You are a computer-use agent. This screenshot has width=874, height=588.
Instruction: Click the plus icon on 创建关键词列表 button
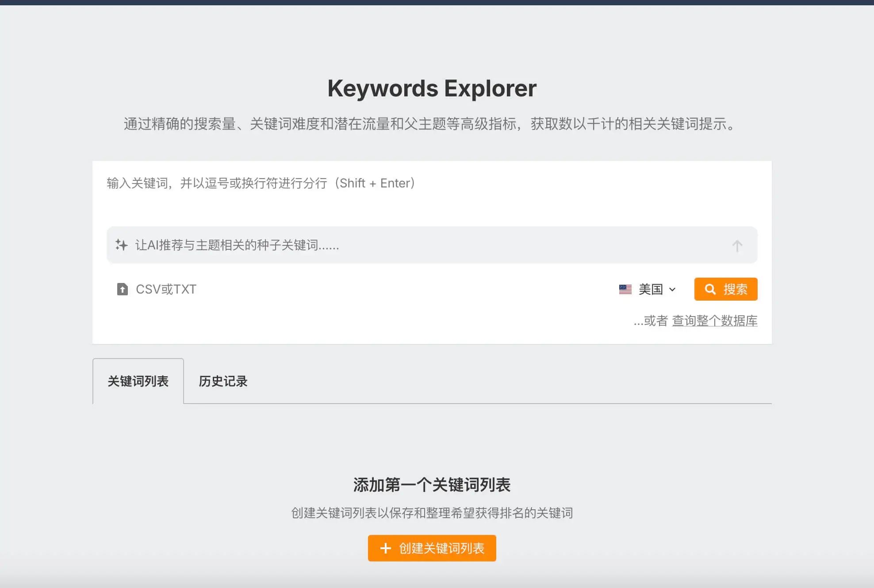click(386, 548)
